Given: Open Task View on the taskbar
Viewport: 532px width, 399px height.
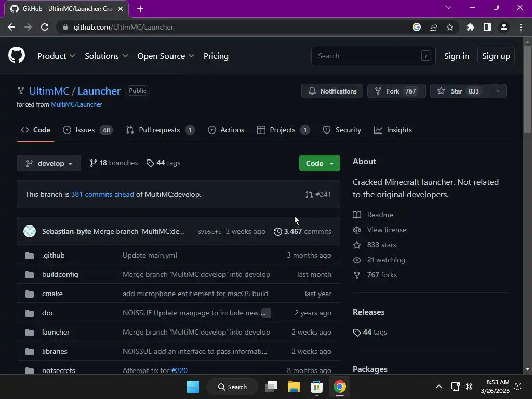Looking at the screenshot, I should (x=271, y=387).
